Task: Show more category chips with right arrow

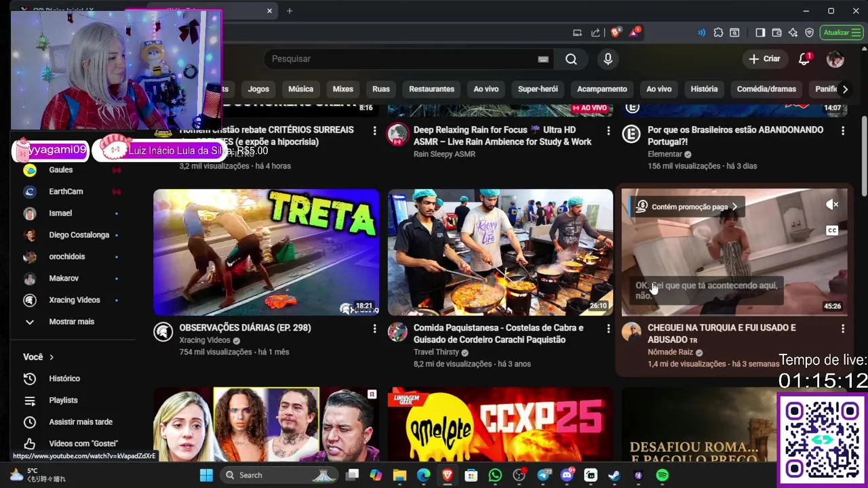Action: [844, 89]
